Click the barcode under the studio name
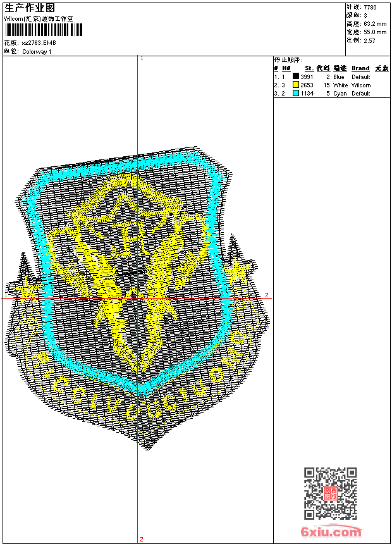Image resolution: width=392 pixels, height=544 pixels. (44, 30)
